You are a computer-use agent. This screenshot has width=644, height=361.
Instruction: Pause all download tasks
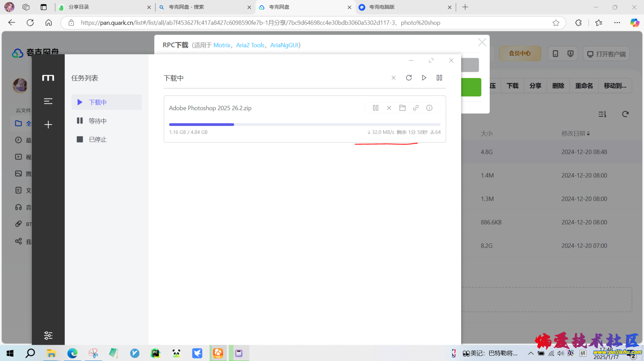click(x=439, y=78)
